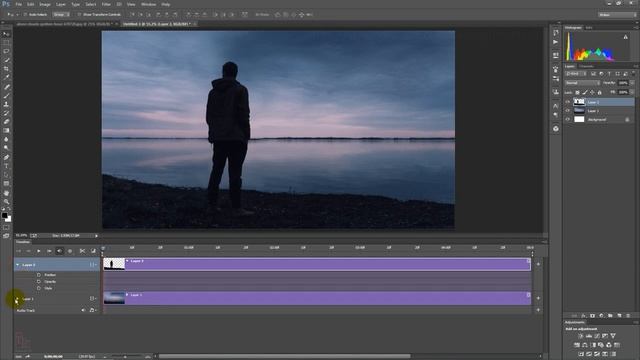Select the Eyedropper tool
Viewport: 640px width, 360px height.
click(6, 78)
